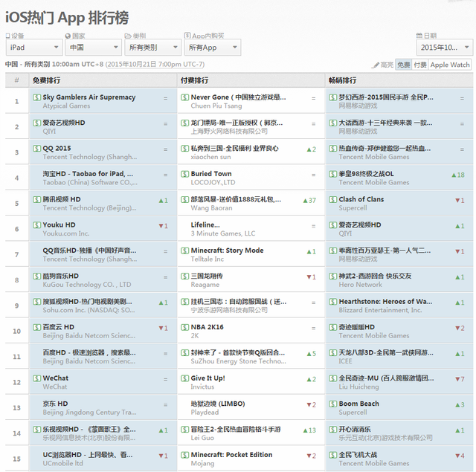Open the iPad device dropdown
476x472 pixels.
pos(34,48)
